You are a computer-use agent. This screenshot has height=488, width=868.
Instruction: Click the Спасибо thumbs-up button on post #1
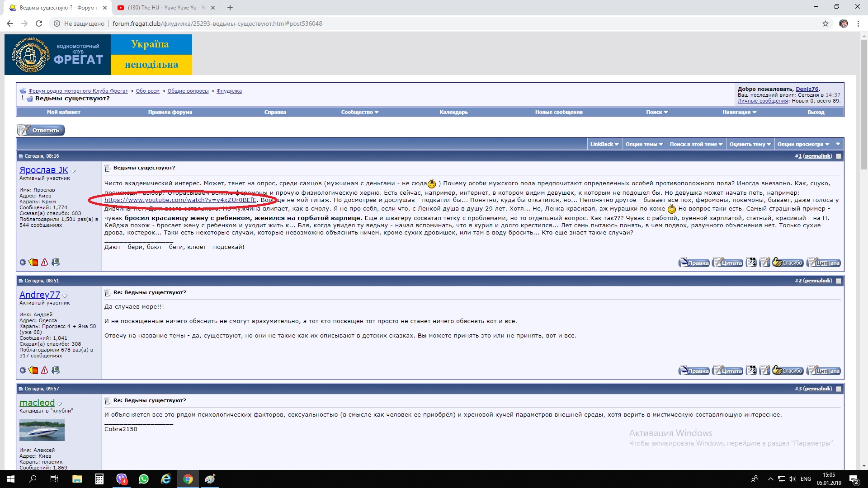click(788, 263)
